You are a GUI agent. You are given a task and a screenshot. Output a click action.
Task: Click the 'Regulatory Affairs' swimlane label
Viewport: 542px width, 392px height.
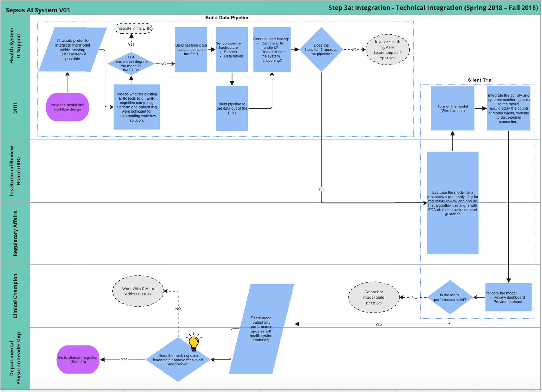tap(15, 234)
